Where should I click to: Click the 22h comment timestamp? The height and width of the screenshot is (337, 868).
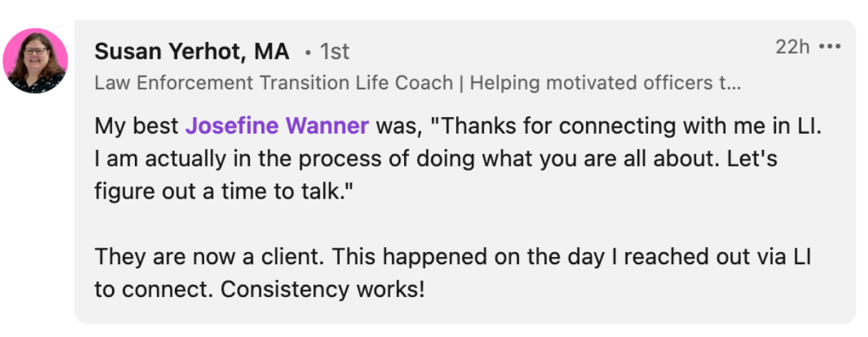click(x=792, y=47)
